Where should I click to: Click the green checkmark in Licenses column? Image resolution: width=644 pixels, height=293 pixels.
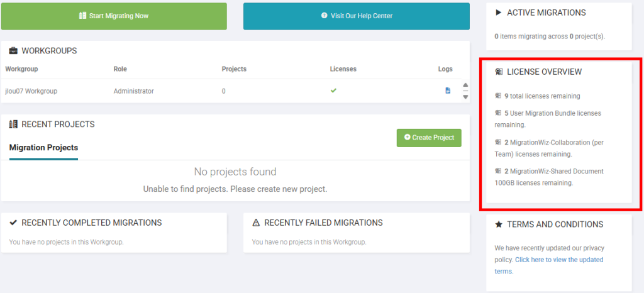click(333, 91)
